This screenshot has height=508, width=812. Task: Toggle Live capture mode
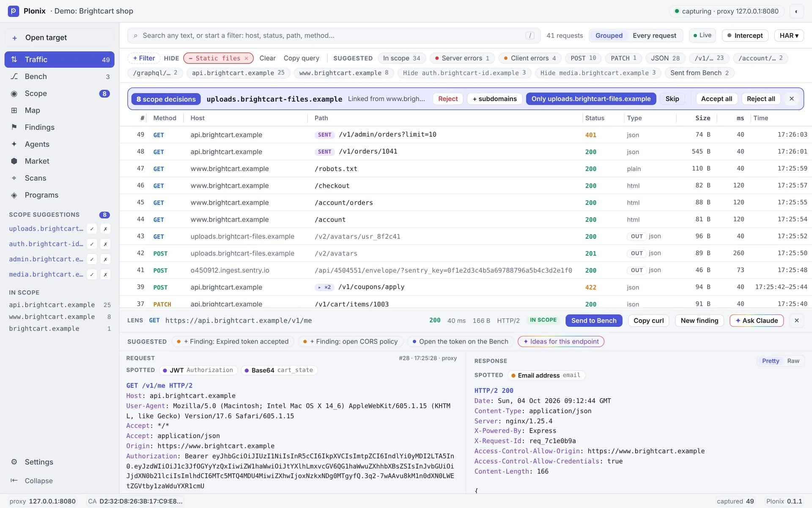click(x=702, y=36)
